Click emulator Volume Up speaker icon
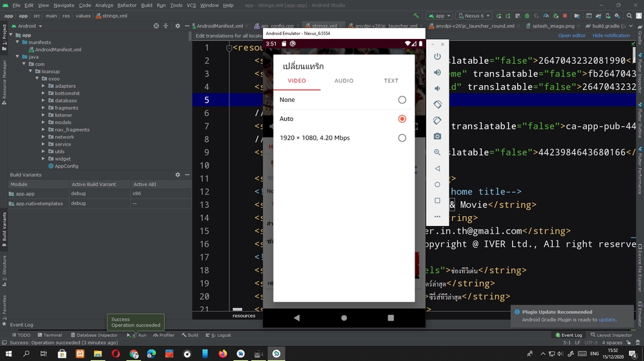Viewport: 644px width, 361px height. (437, 72)
